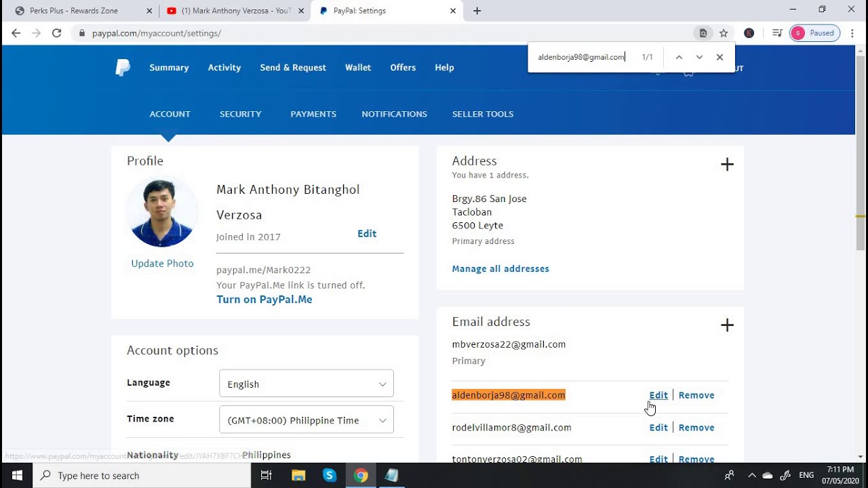This screenshot has height=488, width=868.
Task: Click Edit next to profile name
Action: (367, 233)
